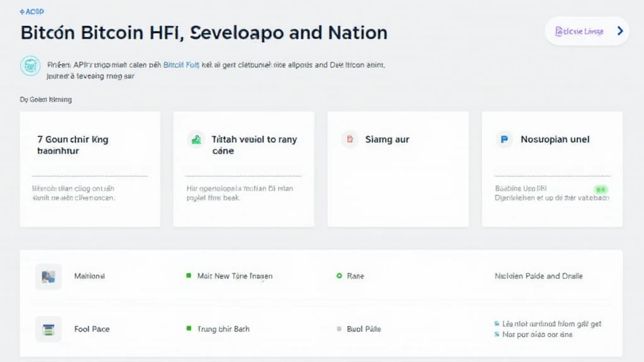Click the ACDP logo at top left

[32, 12]
